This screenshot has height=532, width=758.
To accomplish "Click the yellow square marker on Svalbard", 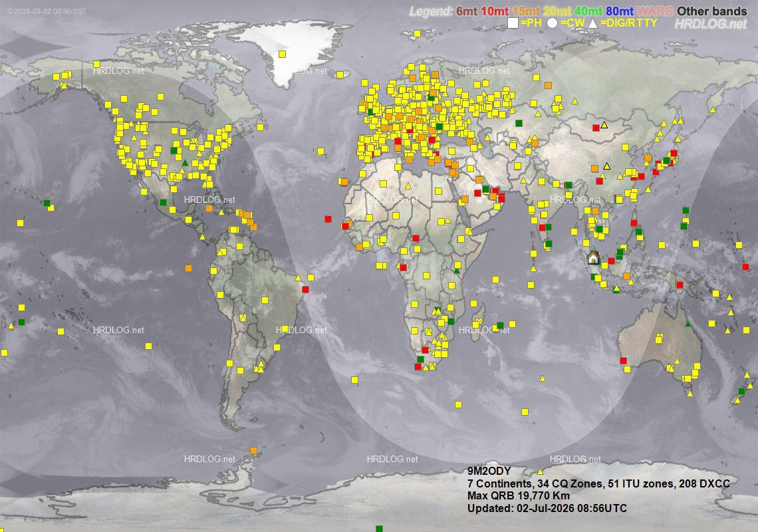I will 417,33.
